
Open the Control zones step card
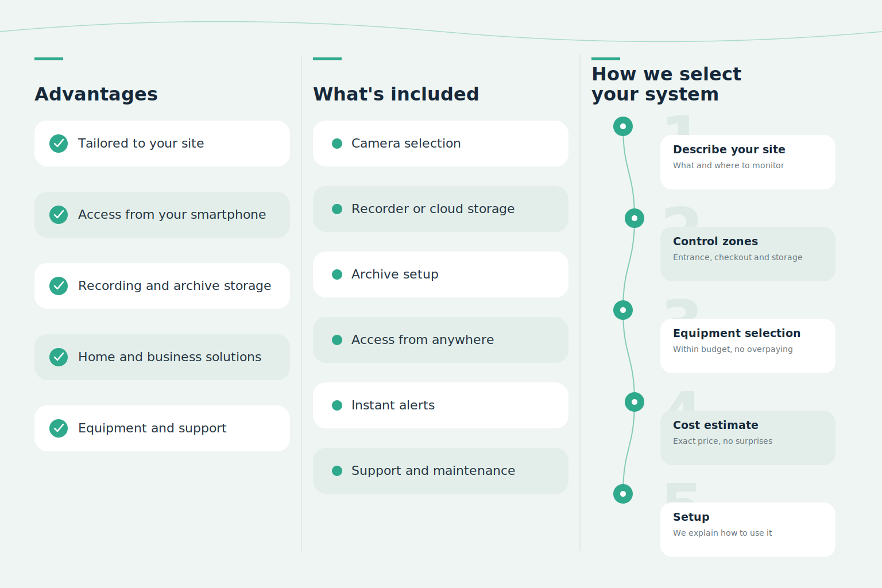(x=748, y=254)
